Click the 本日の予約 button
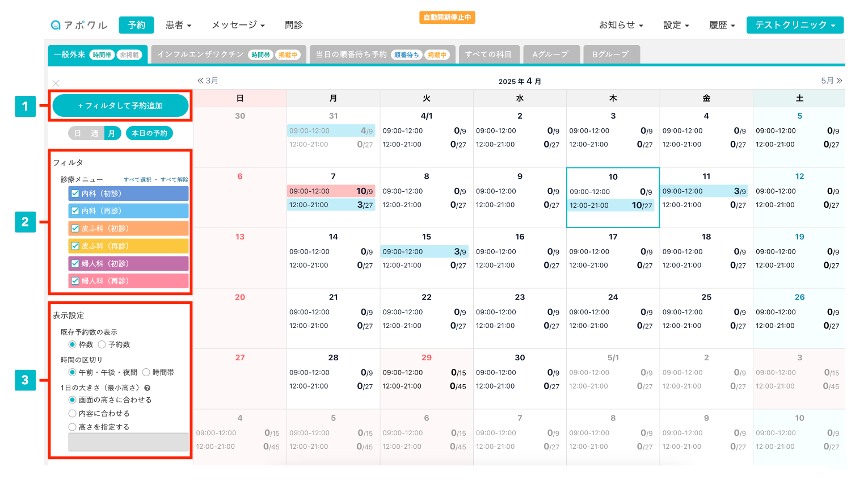The height and width of the screenshot is (488, 868). coord(149,133)
